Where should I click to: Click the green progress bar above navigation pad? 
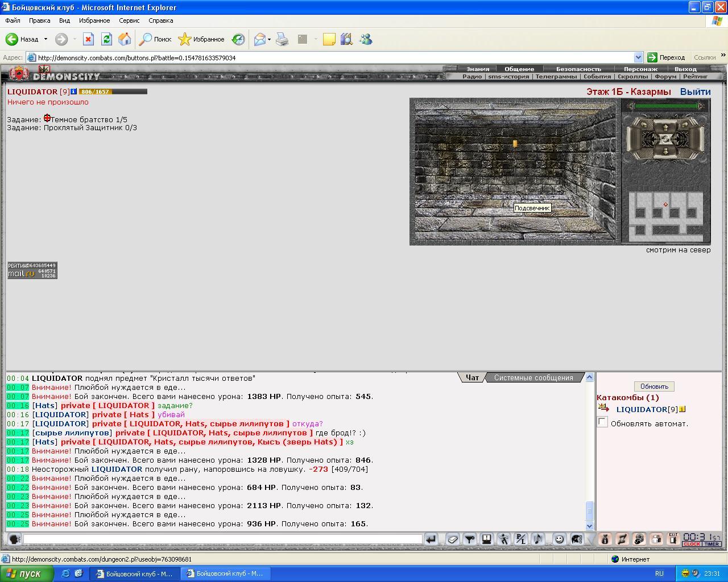[x=666, y=106]
